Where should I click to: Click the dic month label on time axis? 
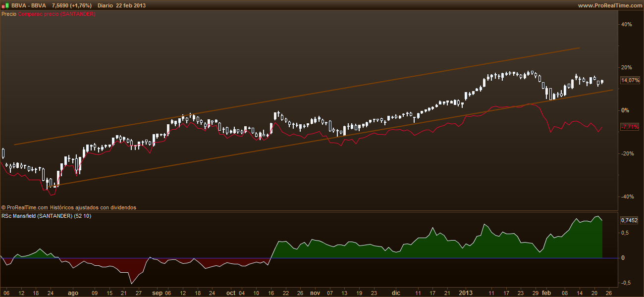(396, 293)
